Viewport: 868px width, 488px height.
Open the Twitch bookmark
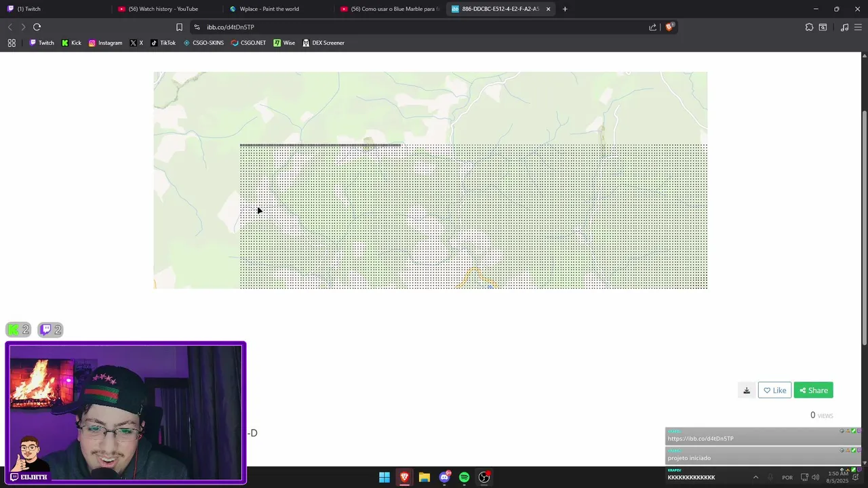click(41, 43)
